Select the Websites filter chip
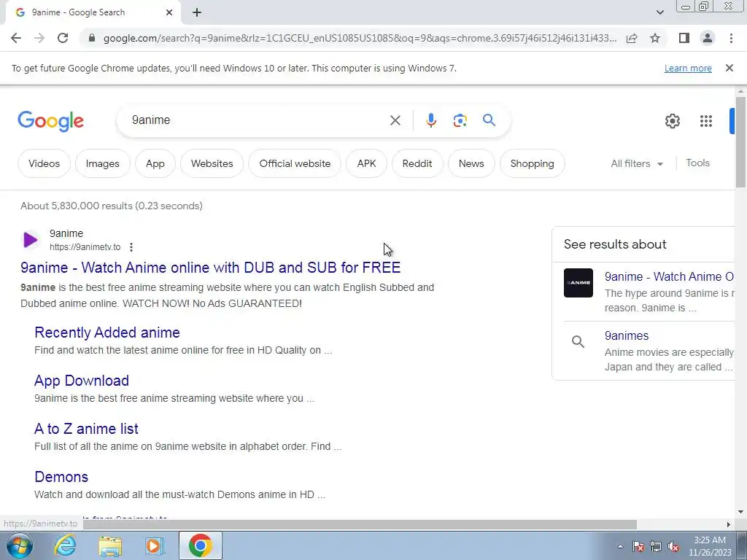747x560 pixels. click(212, 163)
